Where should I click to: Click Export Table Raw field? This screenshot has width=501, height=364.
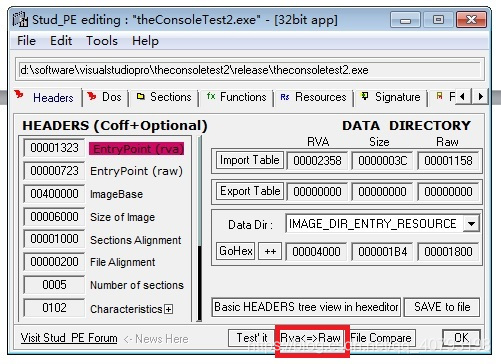pos(448,192)
